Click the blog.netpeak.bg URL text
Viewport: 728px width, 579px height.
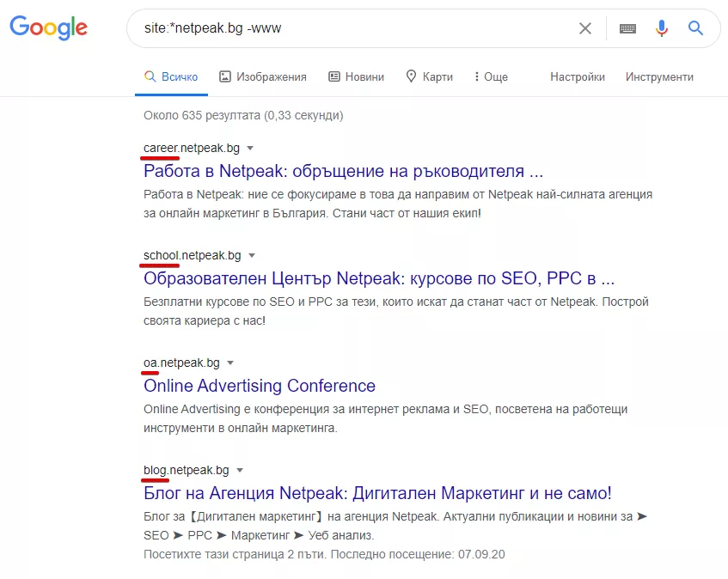tap(187, 471)
